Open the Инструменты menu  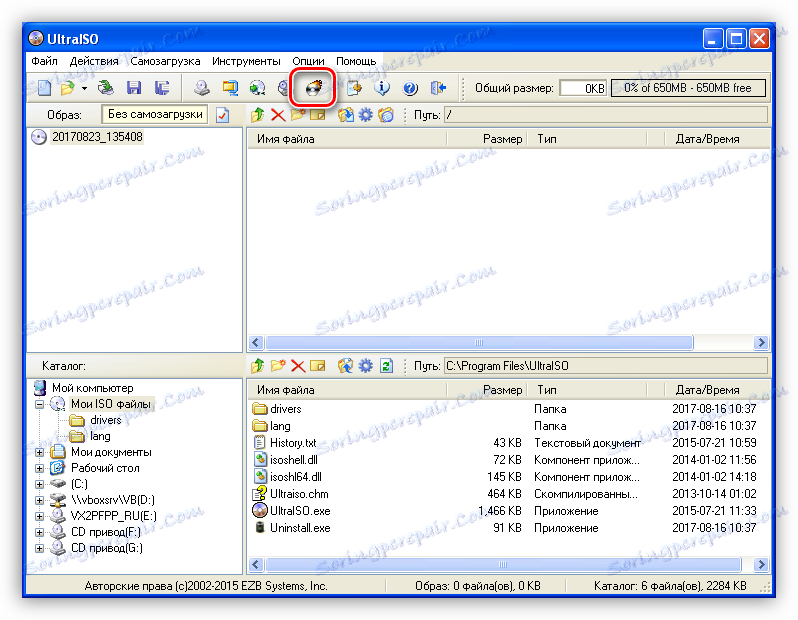[x=246, y=61]
